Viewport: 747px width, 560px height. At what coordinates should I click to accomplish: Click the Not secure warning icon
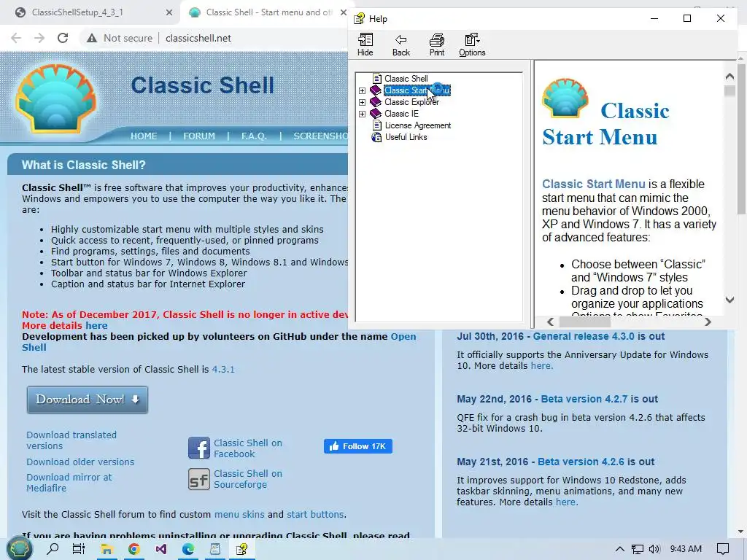click(92, 38)
